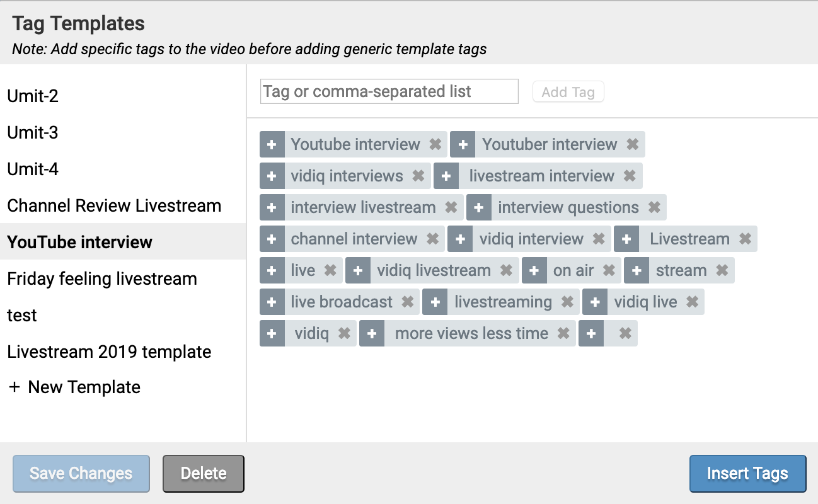
Task: Click plus icon on 'live broadcast' tag
Action: point(272,302)
